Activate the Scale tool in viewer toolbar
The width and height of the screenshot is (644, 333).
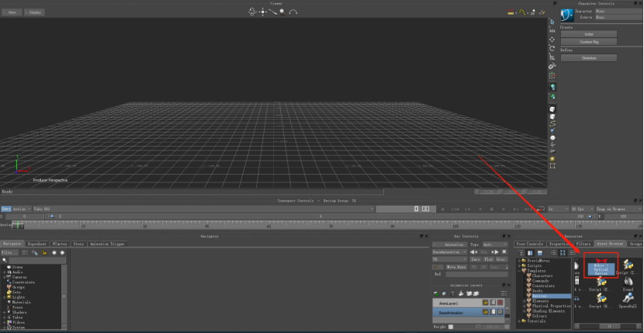(552, 57)
